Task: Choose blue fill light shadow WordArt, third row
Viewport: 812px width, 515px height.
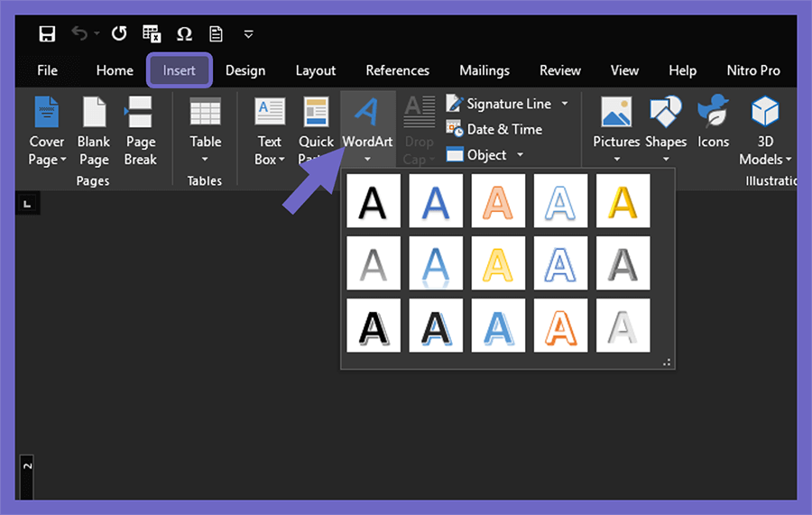Action: click(x=498, y=326)
